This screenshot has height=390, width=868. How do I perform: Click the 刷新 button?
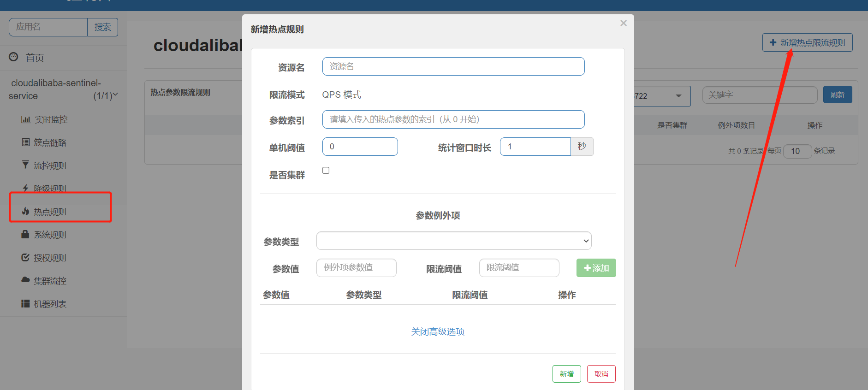tap(838, 95)
